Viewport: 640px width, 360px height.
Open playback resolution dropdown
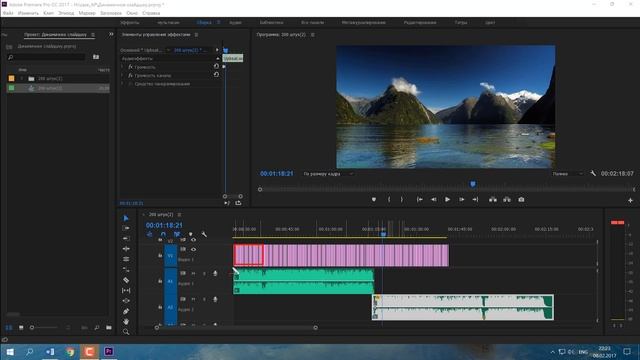[x=567, y=174]
